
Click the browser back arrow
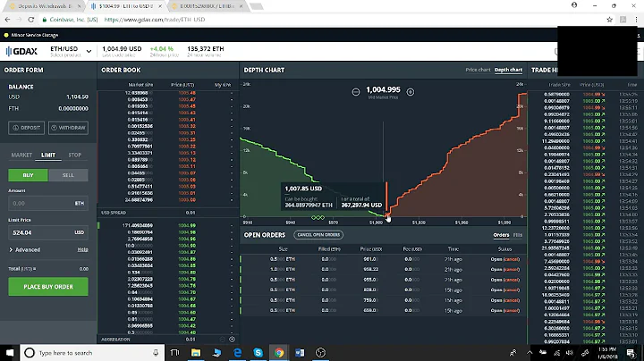pyautogui.click(x=7, y=20)
